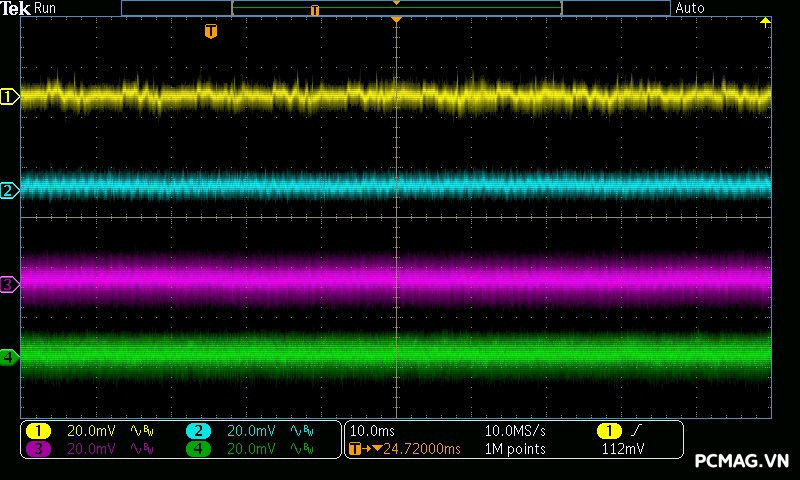Click the cyan channel 2 ground marker

9,190
